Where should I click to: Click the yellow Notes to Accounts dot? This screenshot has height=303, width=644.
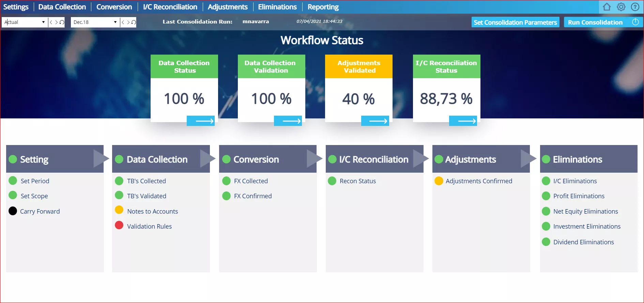coord(119,210)
